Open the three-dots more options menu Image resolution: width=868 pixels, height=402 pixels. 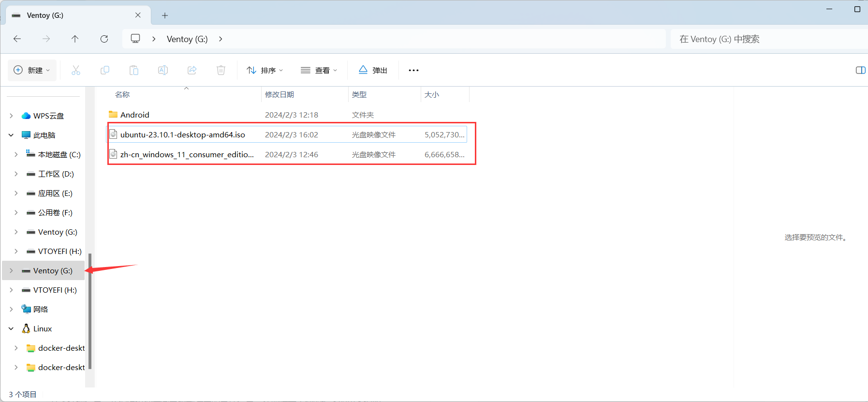(x=413, y=70)
